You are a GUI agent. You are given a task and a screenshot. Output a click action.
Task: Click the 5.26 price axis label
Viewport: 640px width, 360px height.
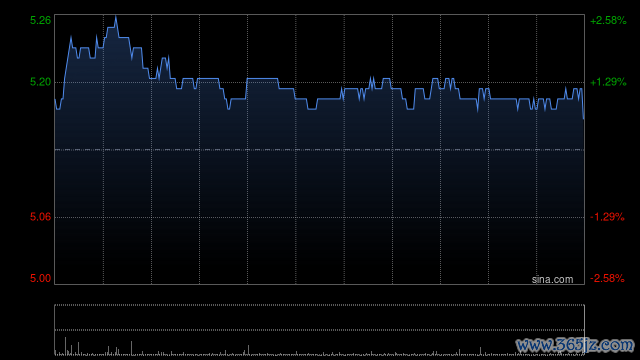coord(40,20)
